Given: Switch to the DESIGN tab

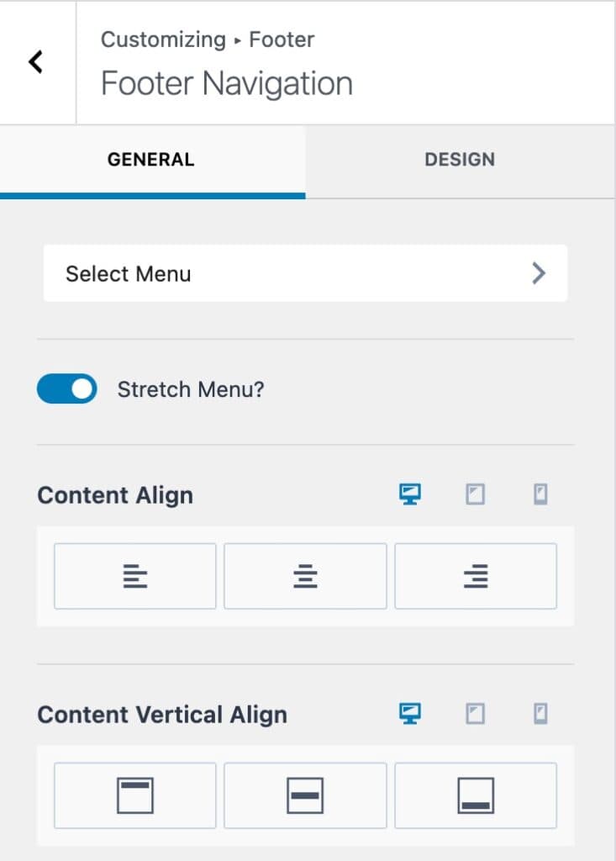Looking at the screenshot, I should point(460,159).
